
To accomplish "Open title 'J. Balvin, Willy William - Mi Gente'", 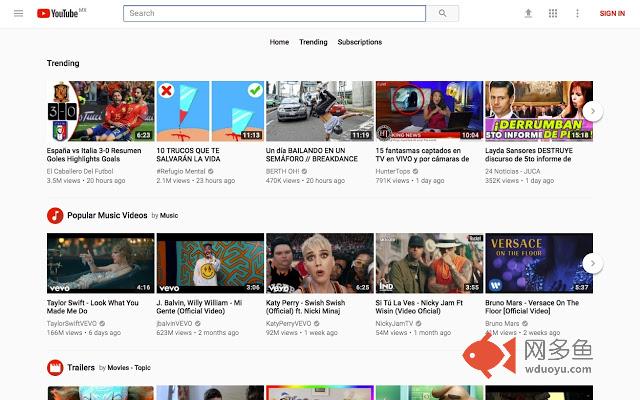I will click(x=199, y=307).
